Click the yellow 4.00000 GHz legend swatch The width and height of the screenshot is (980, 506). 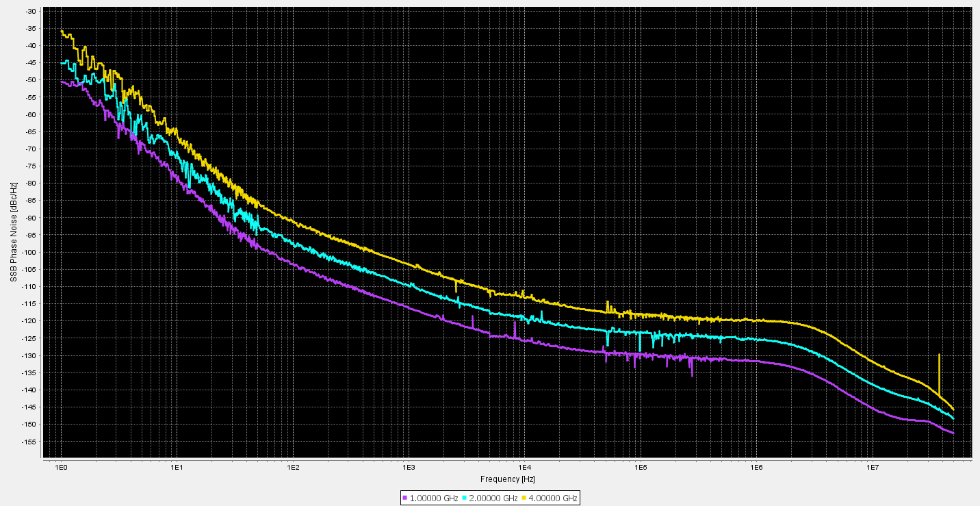click(525, 498)
